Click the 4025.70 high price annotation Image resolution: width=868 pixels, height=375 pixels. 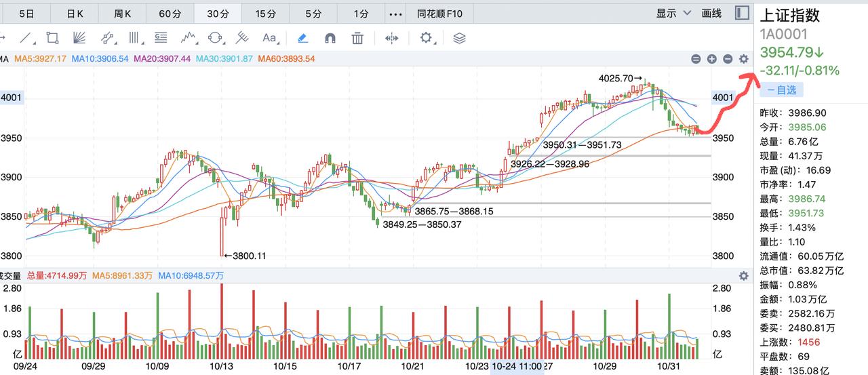click(620, 79)
